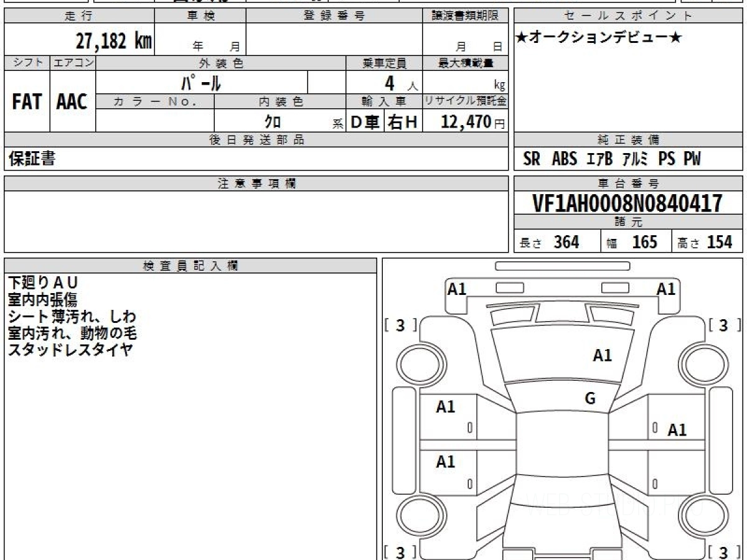747x560 pixels.
Task: Click the 純正装備 header
Action: coord(629,140)
